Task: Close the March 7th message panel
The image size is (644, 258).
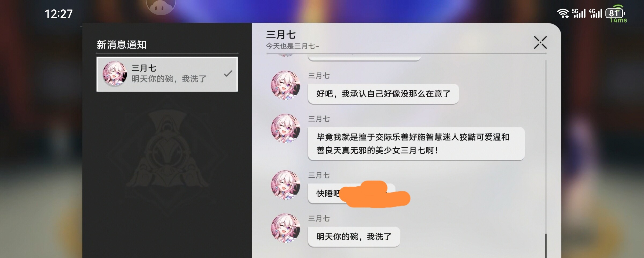Action: coord(540,42)
